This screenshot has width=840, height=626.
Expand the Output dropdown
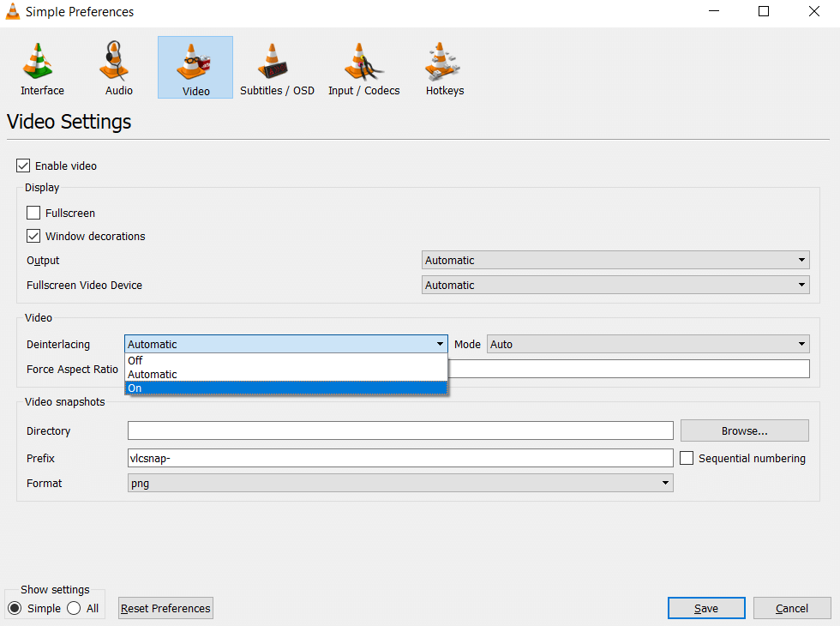point(615,260)
